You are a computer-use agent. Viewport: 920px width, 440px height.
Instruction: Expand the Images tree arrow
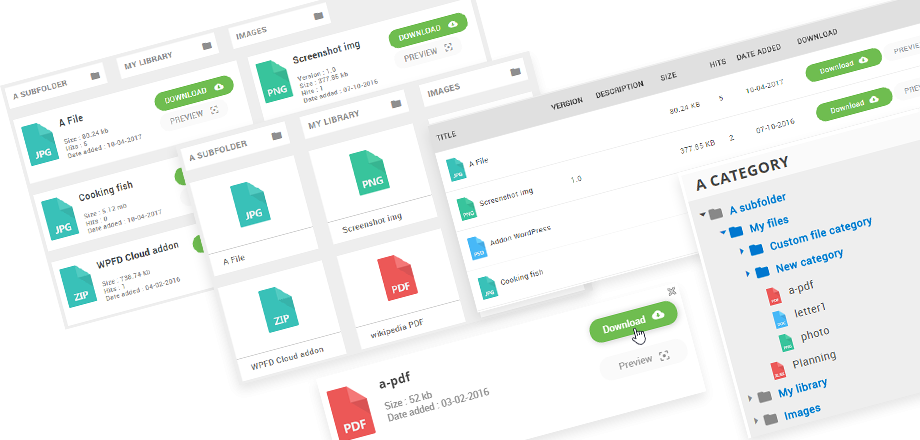756,420
